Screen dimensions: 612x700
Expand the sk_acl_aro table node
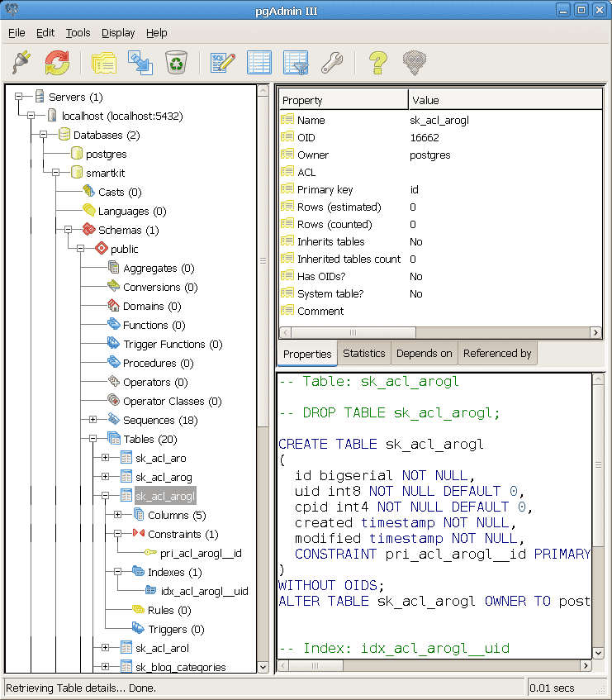pos(105,458)
